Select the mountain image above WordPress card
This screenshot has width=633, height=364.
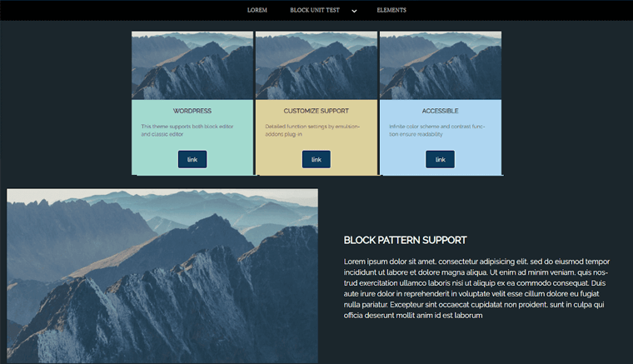click(192, 65)
